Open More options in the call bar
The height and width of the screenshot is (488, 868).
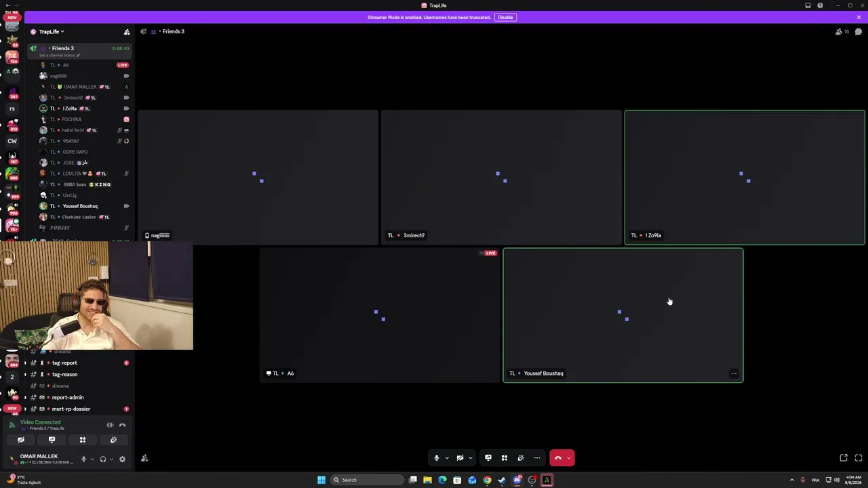click(537, 458)
